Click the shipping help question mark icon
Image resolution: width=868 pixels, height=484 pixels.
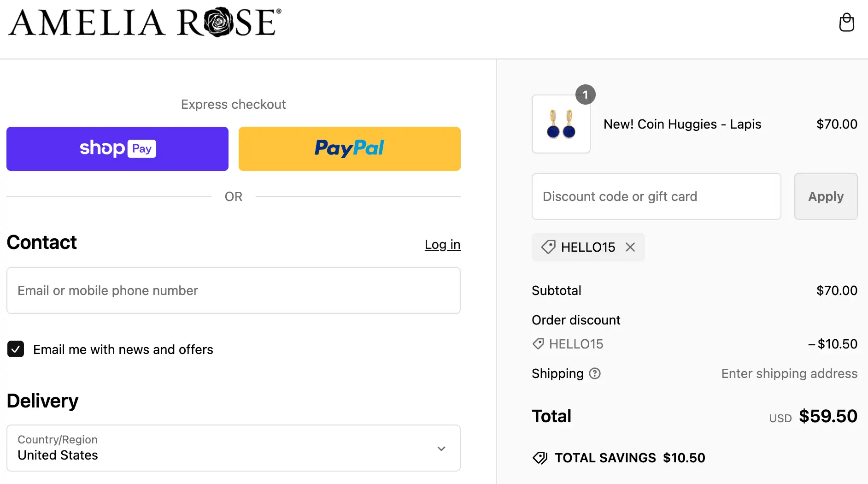[x=595, y=373]
